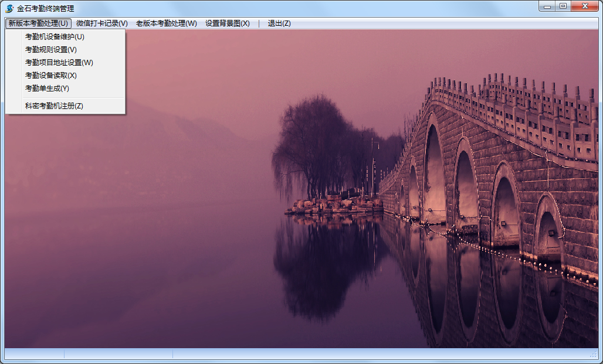Select the 考勤设备读取(X) menu item

65,76
